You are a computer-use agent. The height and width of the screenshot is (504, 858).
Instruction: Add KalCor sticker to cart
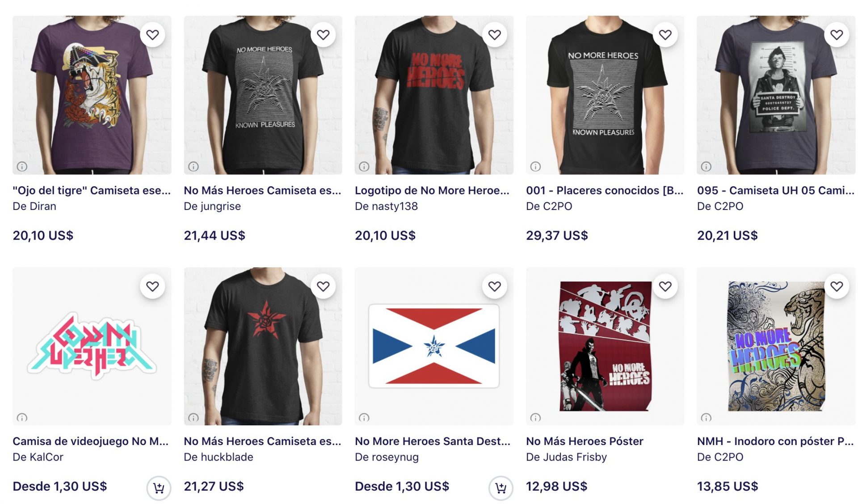pyautogui.click(x=159, y=488)
